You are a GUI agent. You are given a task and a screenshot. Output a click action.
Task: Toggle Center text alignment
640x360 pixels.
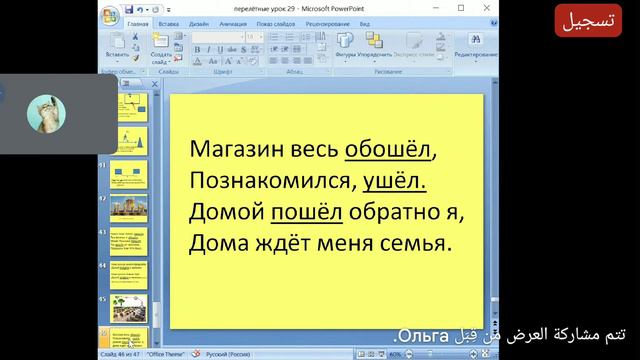(284, 61)
